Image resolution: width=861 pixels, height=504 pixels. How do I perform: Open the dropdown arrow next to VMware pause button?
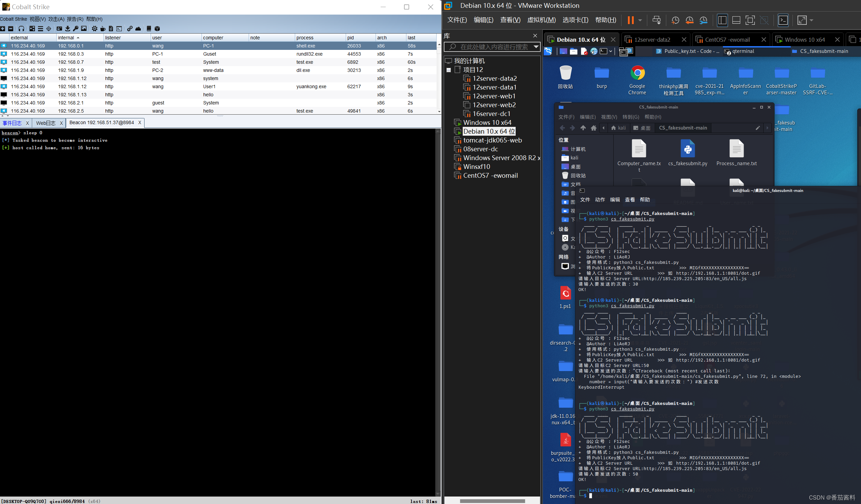pyautogui.click(x=640, y=20)
